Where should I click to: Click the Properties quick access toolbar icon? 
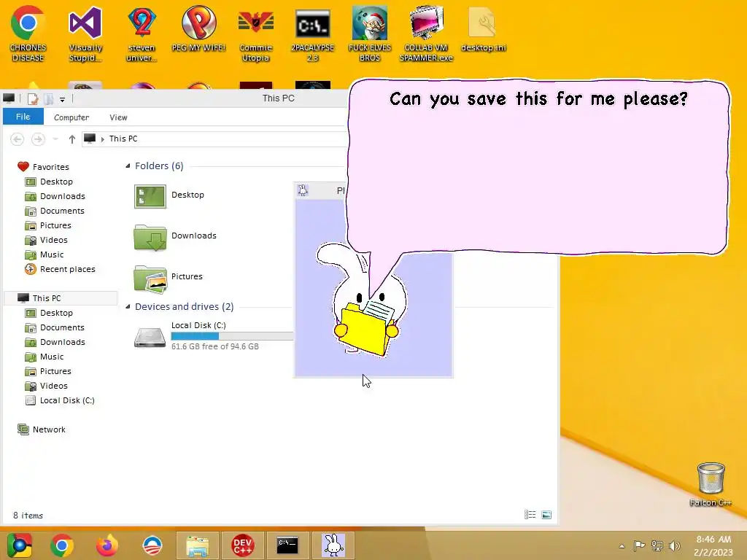tap(32, 99)
